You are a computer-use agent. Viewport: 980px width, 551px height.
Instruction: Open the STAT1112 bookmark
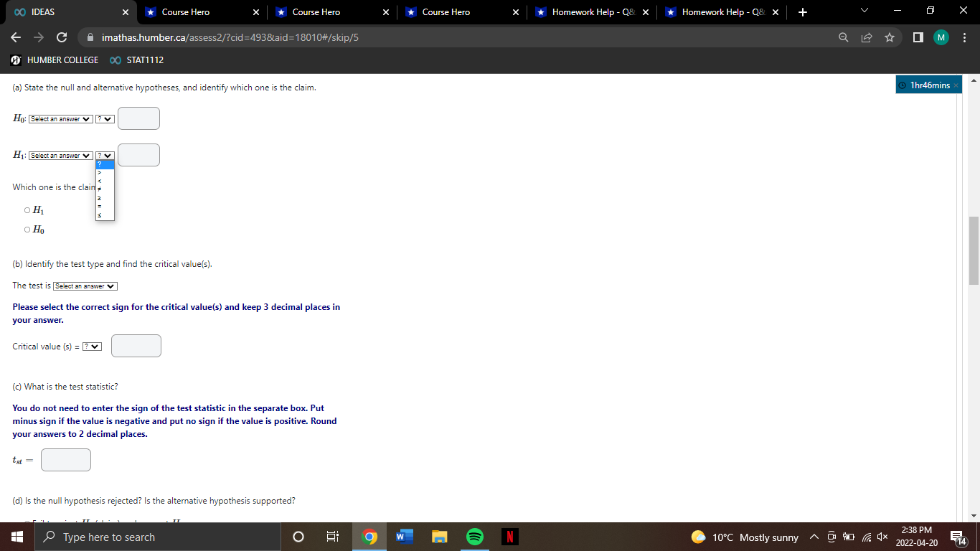[136, 60]
